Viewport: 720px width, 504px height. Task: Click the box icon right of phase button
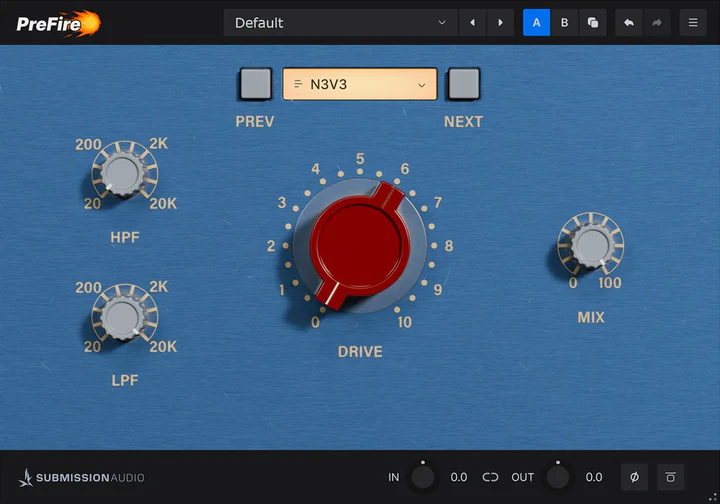point(670,477)
